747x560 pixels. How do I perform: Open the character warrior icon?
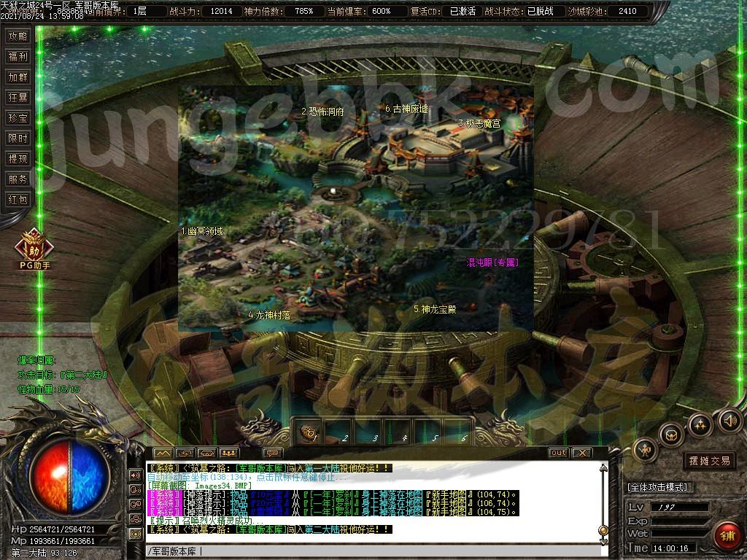[x=645, y=450]
